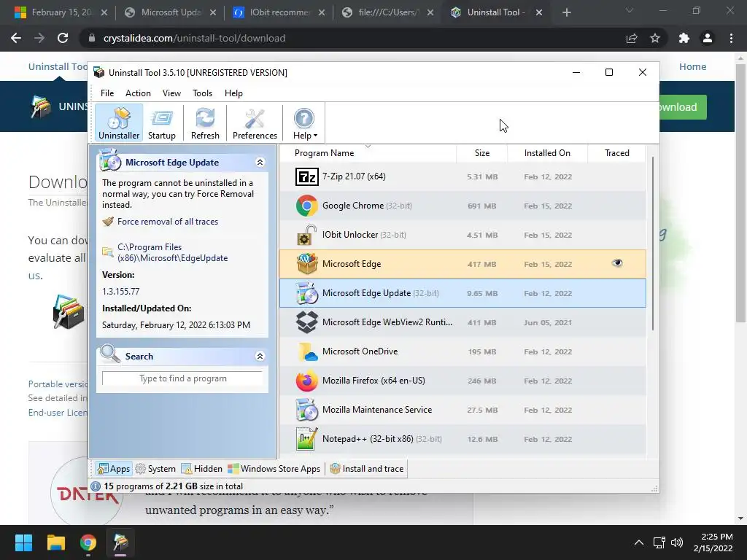Select the '5.31 MB' size cell
The height and width of the screenshot is (560, 747).
[x=482, y=176]
